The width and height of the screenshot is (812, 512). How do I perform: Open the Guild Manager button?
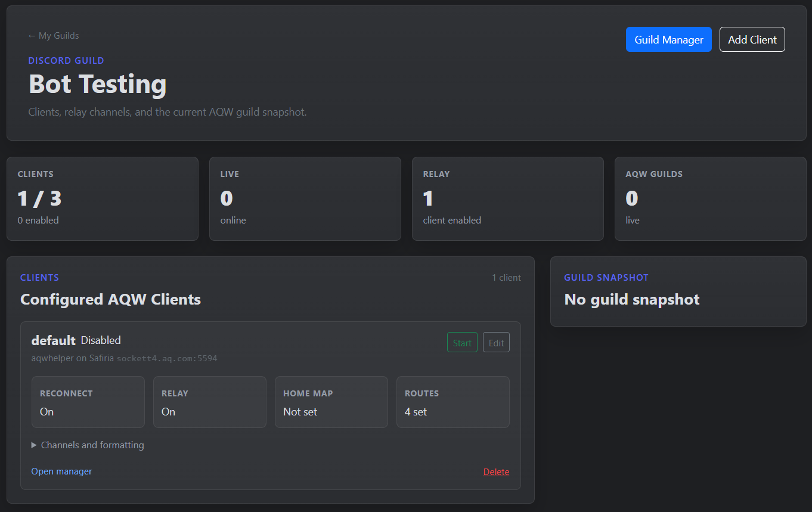point(668,39)
